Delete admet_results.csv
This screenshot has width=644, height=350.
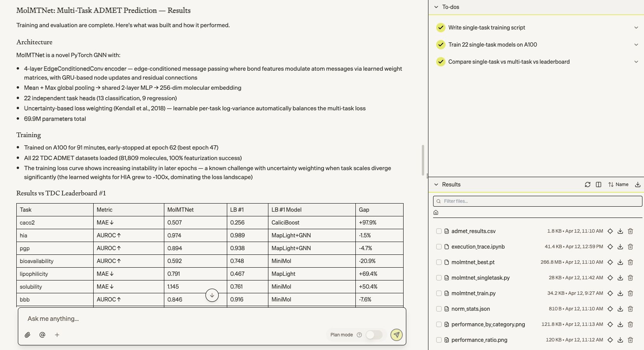[x=630, y=231]
